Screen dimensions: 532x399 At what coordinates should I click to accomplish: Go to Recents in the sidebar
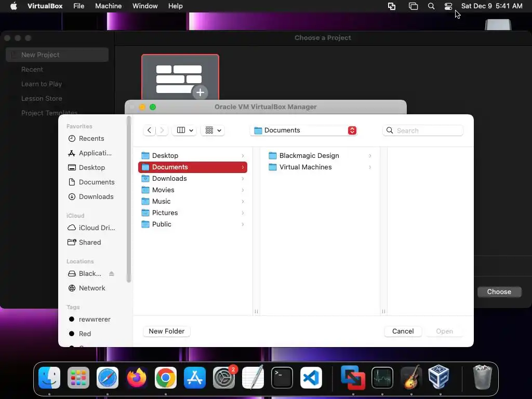click(91, 138)
